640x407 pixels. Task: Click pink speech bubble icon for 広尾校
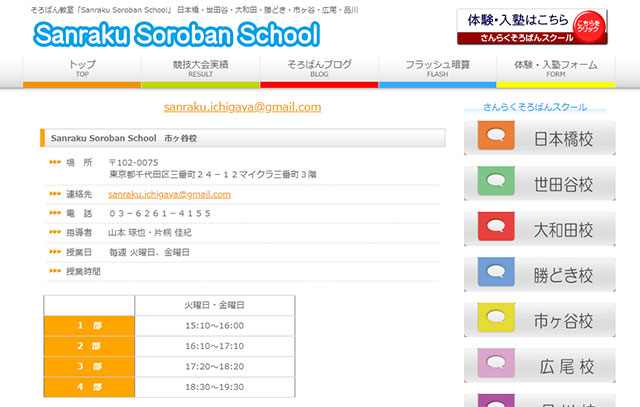496,363
